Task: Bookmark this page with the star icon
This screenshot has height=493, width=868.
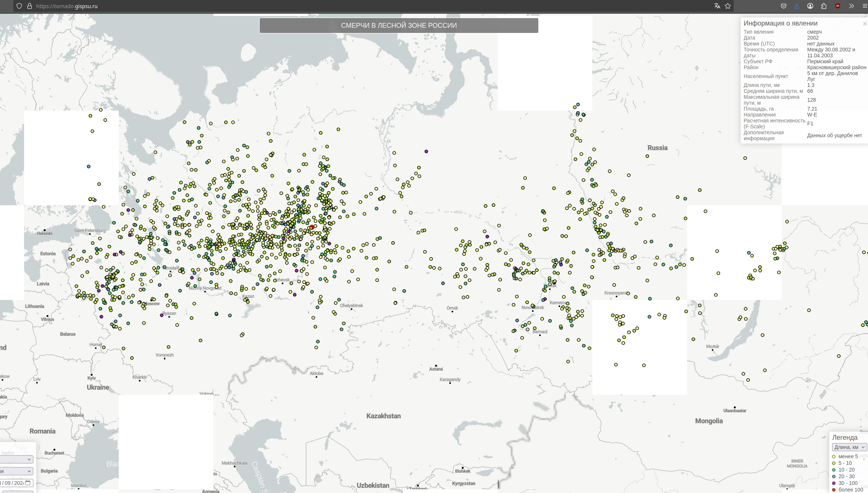Action: pyautogui.click(x=728, y=6)
